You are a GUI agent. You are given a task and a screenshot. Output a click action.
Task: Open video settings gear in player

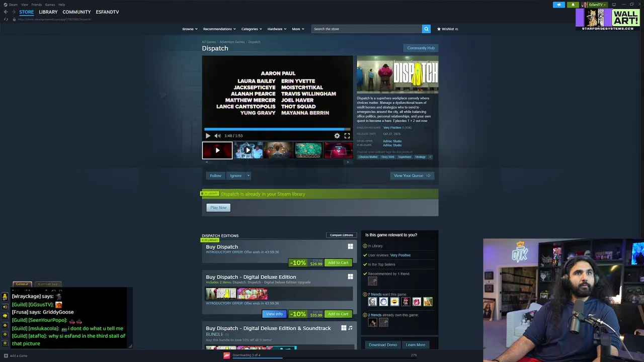coord(337,136)
